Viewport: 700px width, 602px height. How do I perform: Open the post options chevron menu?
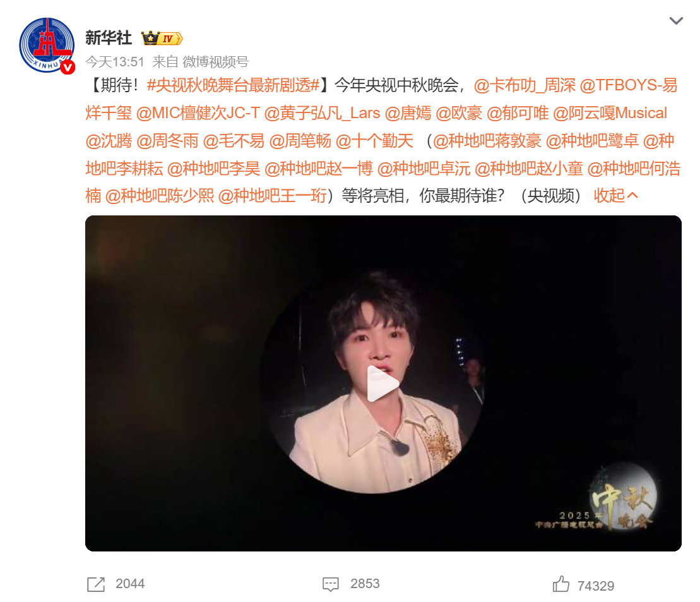pos(676,21)
